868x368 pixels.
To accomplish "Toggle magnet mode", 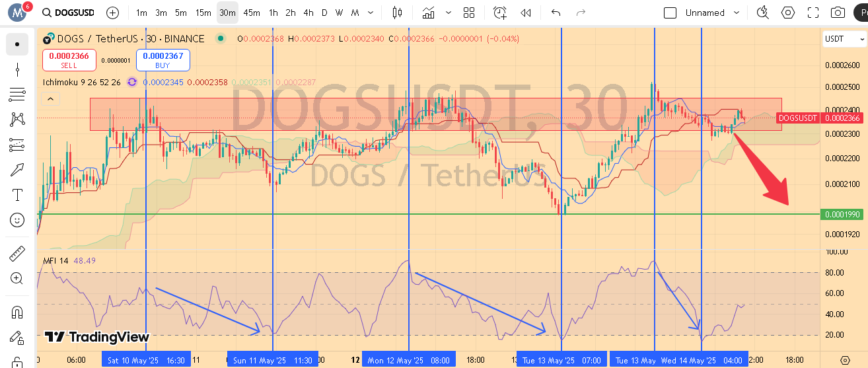I will pos(17,311).
